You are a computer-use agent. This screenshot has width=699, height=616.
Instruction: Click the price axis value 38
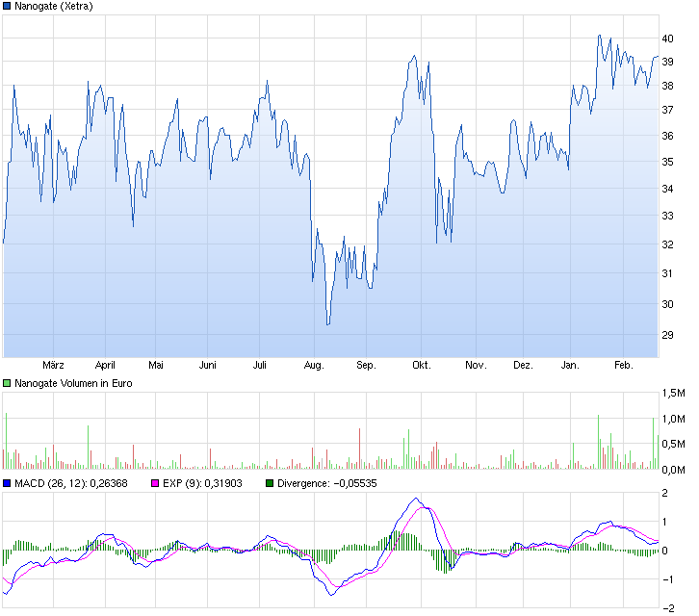[667, 86]
